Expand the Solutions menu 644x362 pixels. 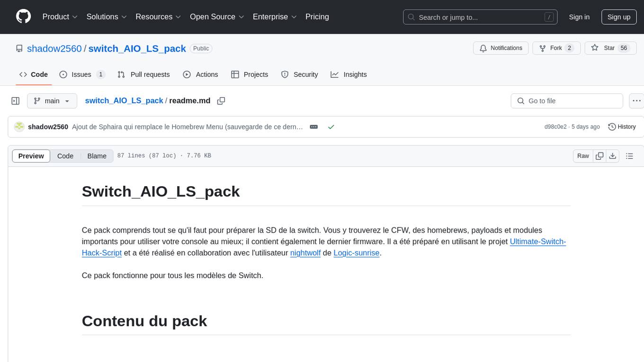[x=107, y=17]
